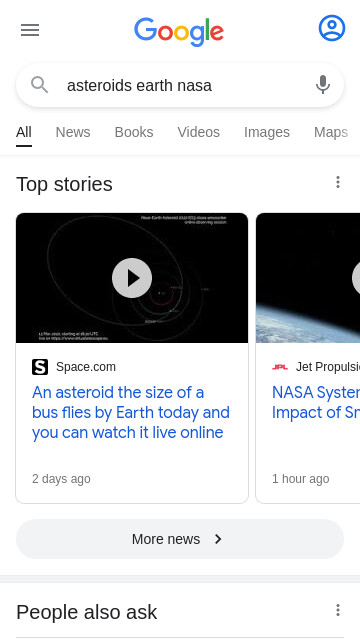Open the Earth horizon story thumbnail

(x=308, y=278)
